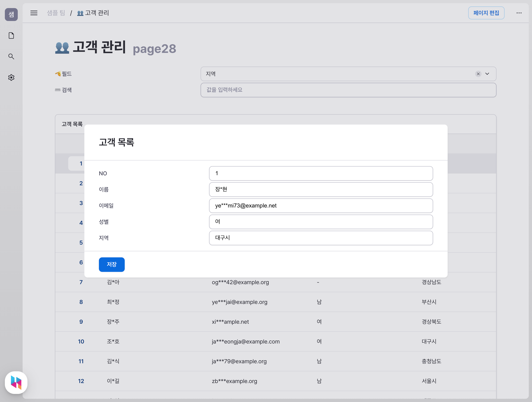
Task: Clear the 지역 field selection with X
Action: click(478, 74)
